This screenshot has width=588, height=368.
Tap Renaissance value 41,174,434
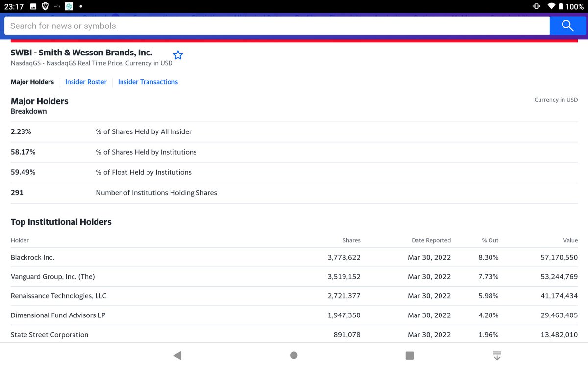tap(559, 296)
